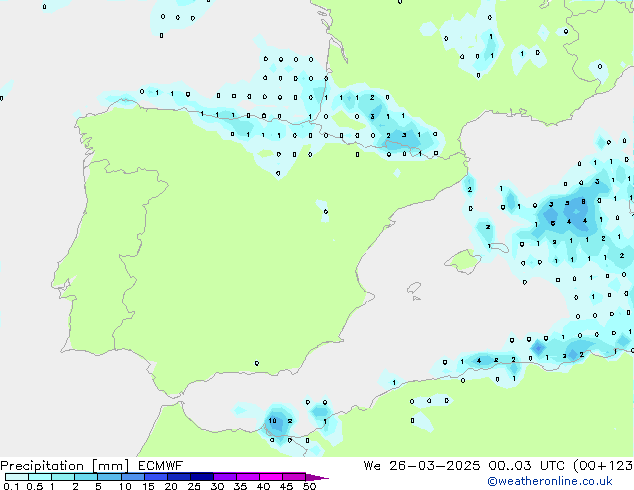Click the '25' legend scale label
This screenshot has height=490, width=634.
pyautogui.click(x=194, y=486)
